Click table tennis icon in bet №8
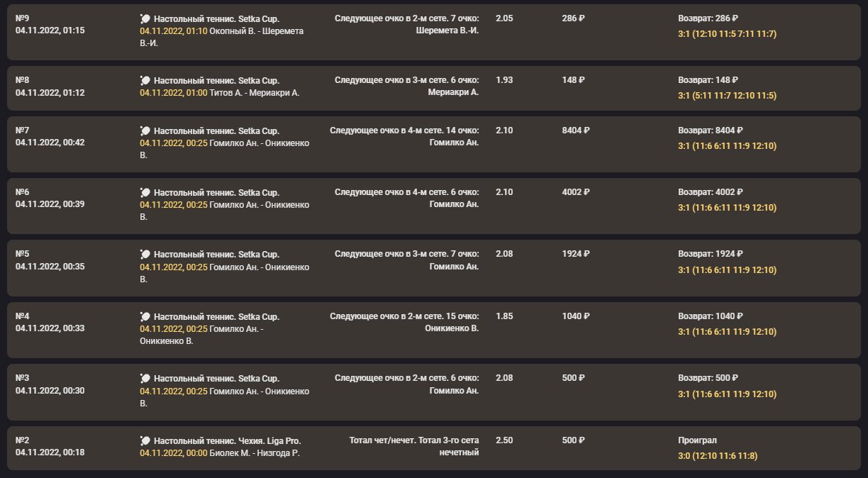Screen dimensions: 868x478 coord(145,81)
